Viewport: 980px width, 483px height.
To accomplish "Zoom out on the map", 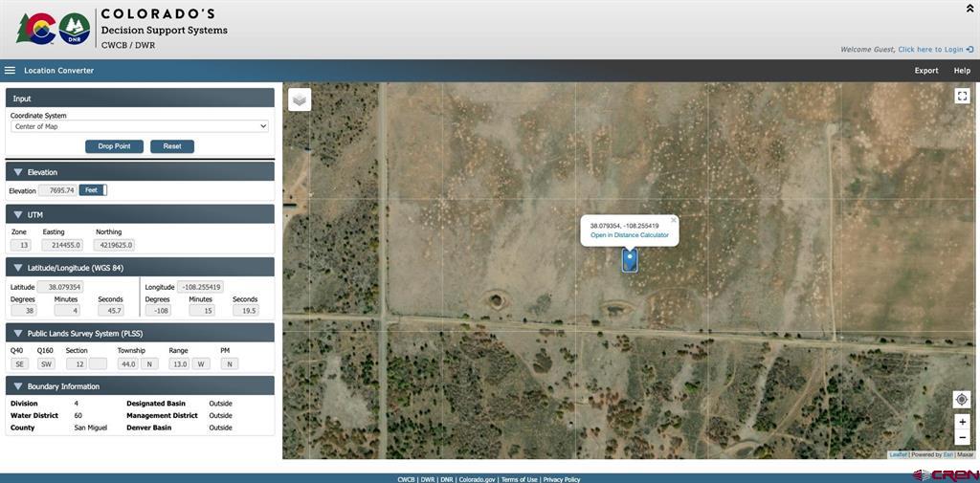I will coord(962,437).
